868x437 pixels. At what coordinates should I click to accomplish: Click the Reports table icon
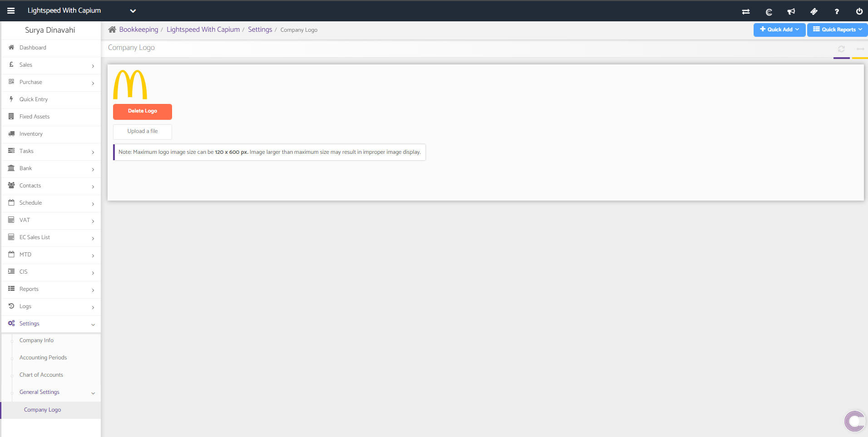pos(11,289)
